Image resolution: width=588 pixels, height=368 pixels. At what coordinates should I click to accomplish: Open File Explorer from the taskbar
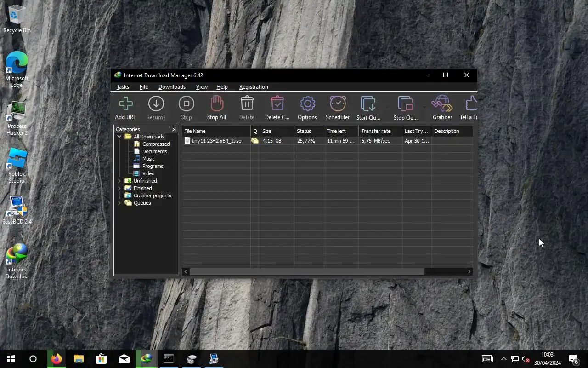click(79, 359)
